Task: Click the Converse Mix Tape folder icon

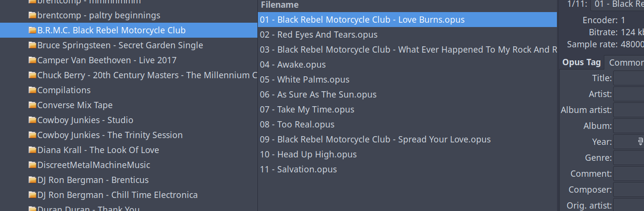Action: tap(32, 105)
